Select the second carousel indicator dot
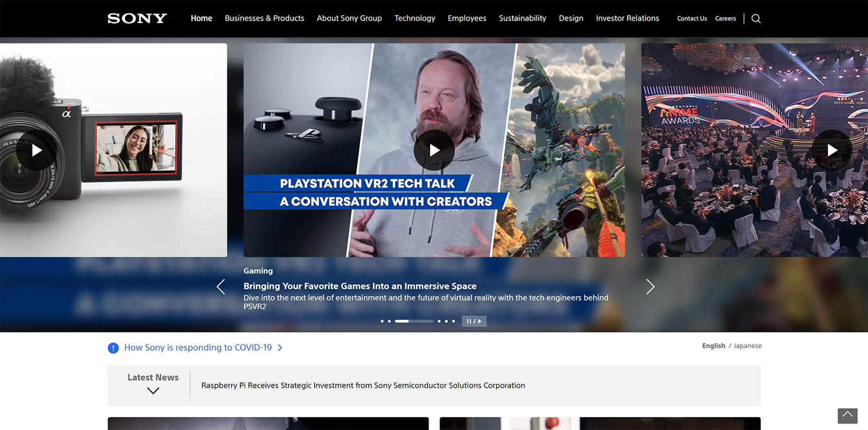This screenshot has height=430, width=868. [389, 321]
